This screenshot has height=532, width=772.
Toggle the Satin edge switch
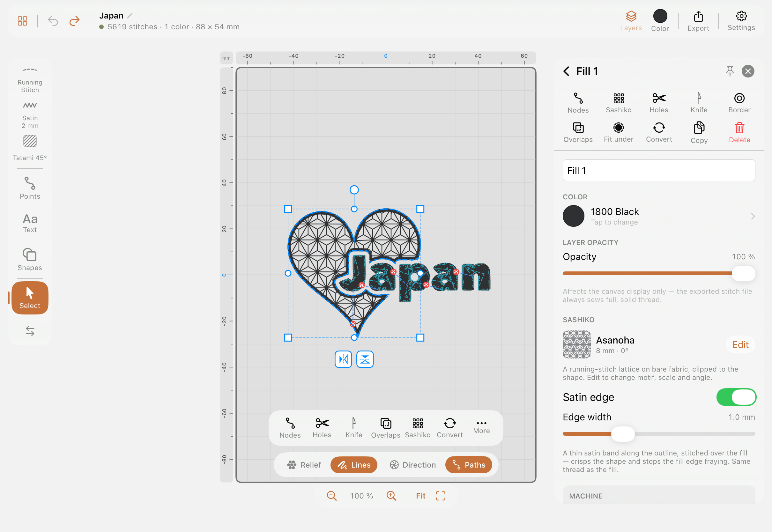coord(736,397)
